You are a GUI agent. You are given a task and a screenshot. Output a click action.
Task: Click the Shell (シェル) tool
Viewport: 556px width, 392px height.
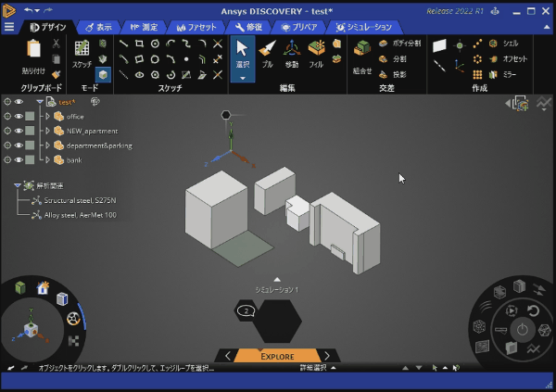click(503, 44)
